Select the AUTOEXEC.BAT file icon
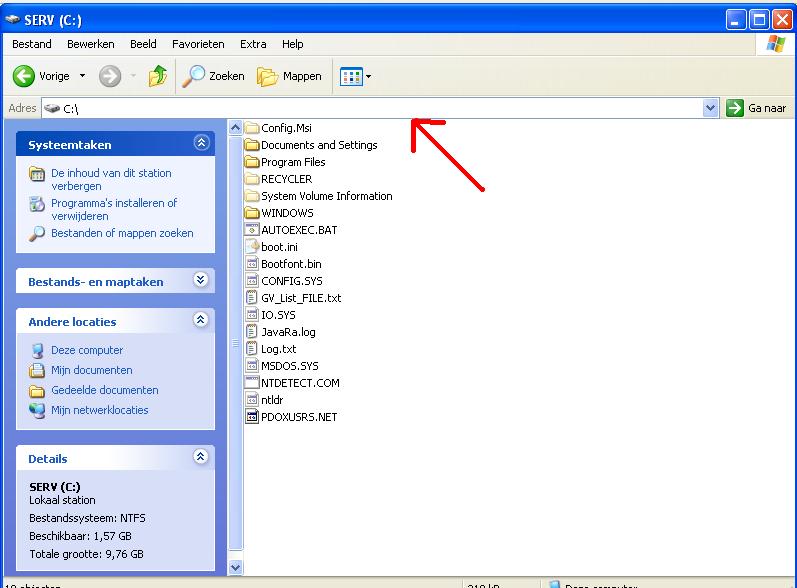The width and height of the screenshot is (797, 588). (252, 230)
